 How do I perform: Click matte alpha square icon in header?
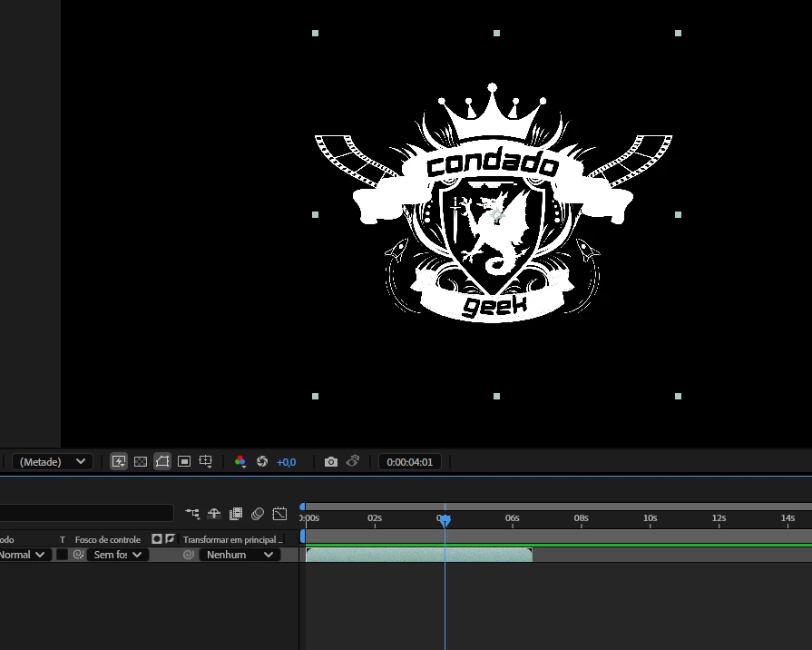(x=157, y=539)
